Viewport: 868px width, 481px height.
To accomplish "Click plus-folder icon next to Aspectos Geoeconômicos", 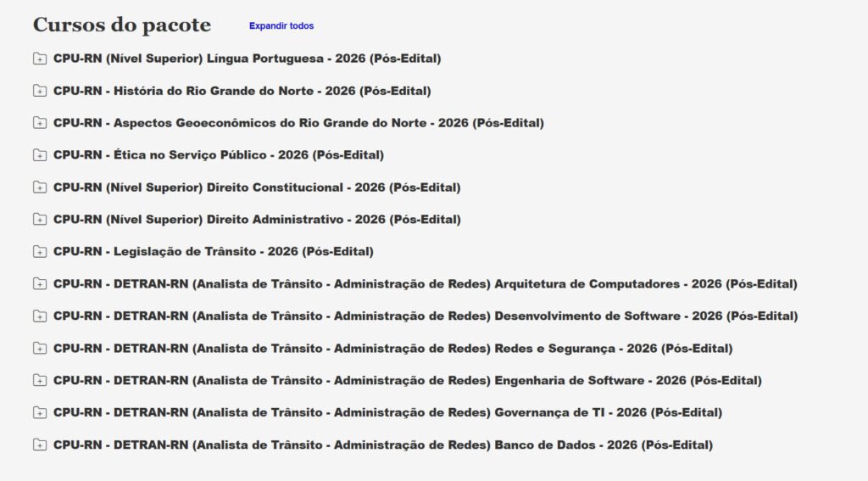I will point(40,123).
